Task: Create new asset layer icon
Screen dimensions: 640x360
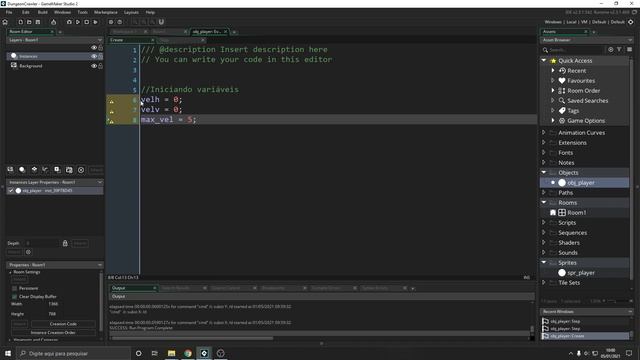Action: (57, 169)
